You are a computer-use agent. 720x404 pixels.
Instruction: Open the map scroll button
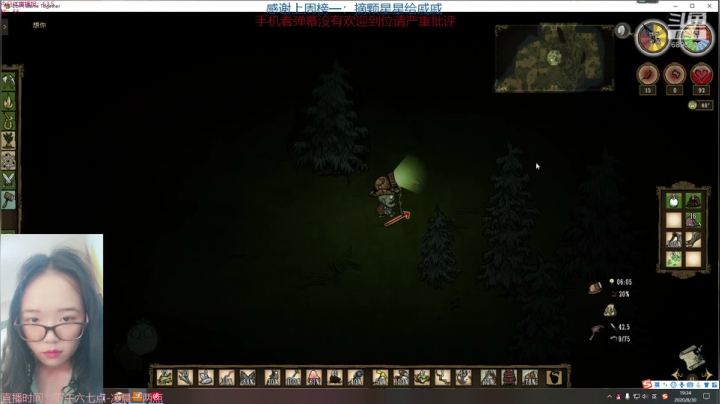tap(692, 356)
